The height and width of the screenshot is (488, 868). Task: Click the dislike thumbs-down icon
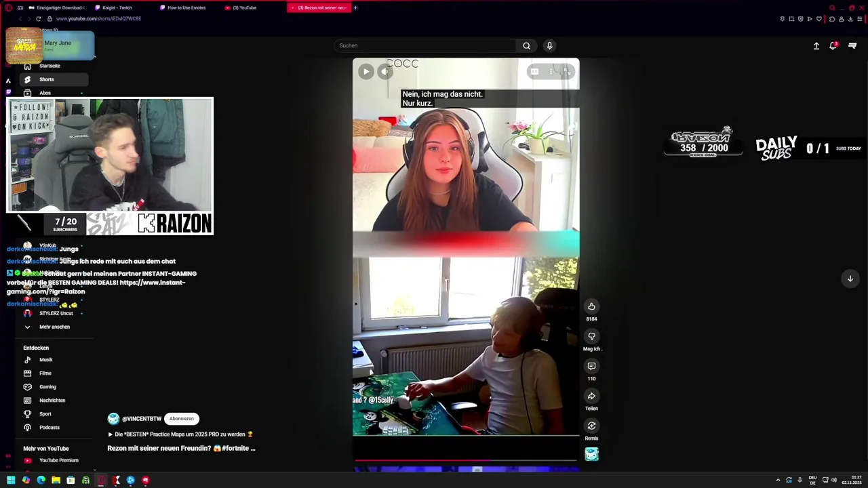[591, 336]
